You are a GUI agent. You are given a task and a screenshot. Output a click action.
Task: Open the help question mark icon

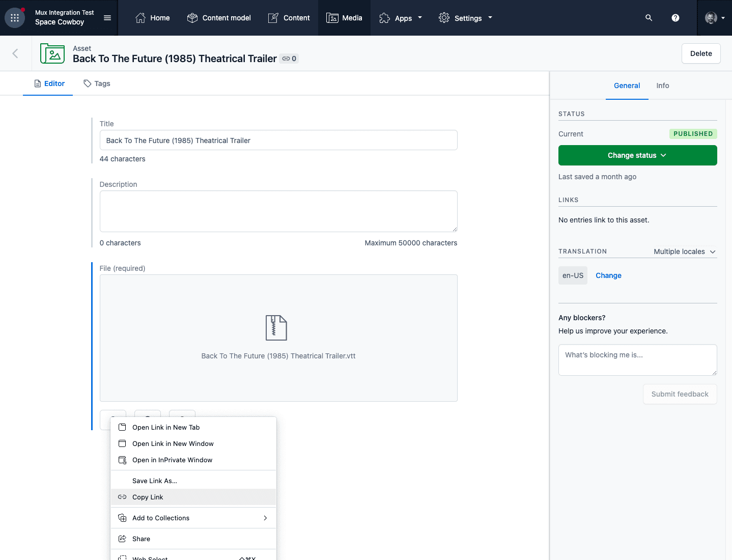click(675, 18)
